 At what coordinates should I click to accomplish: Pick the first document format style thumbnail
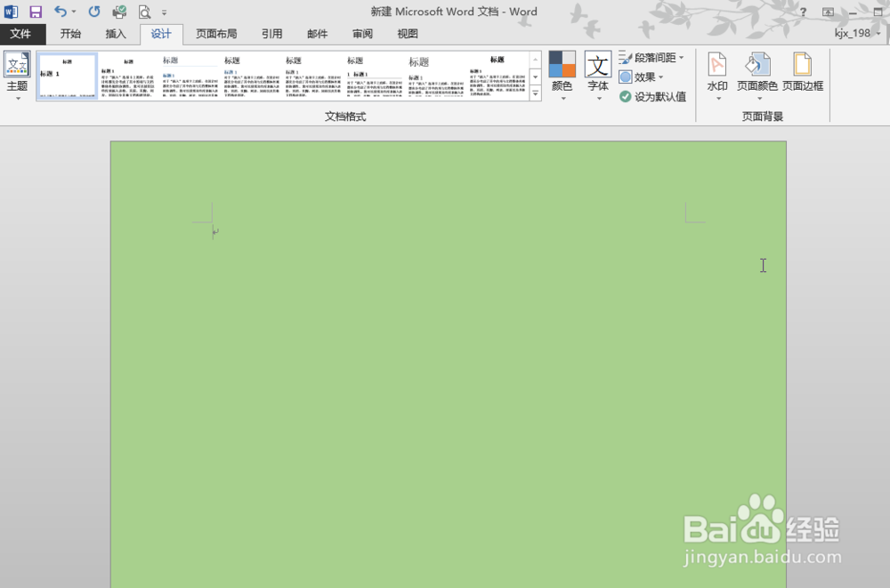[x=68, y=76]
